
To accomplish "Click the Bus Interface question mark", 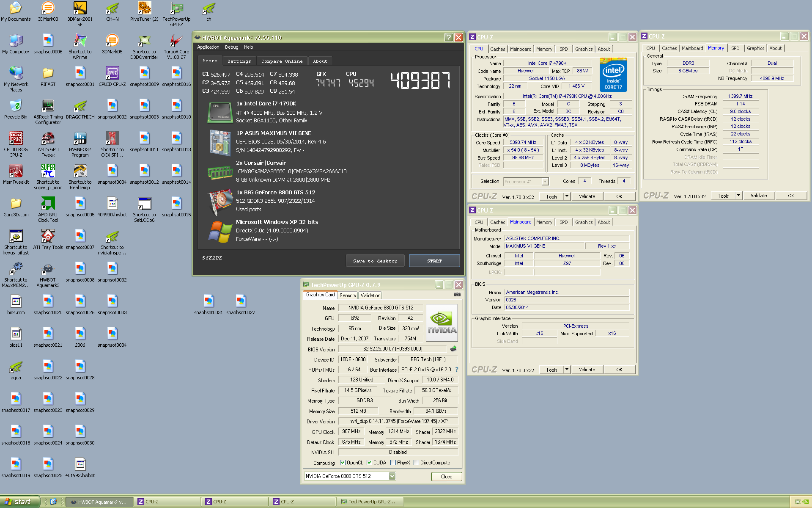I will coord(457,370).
